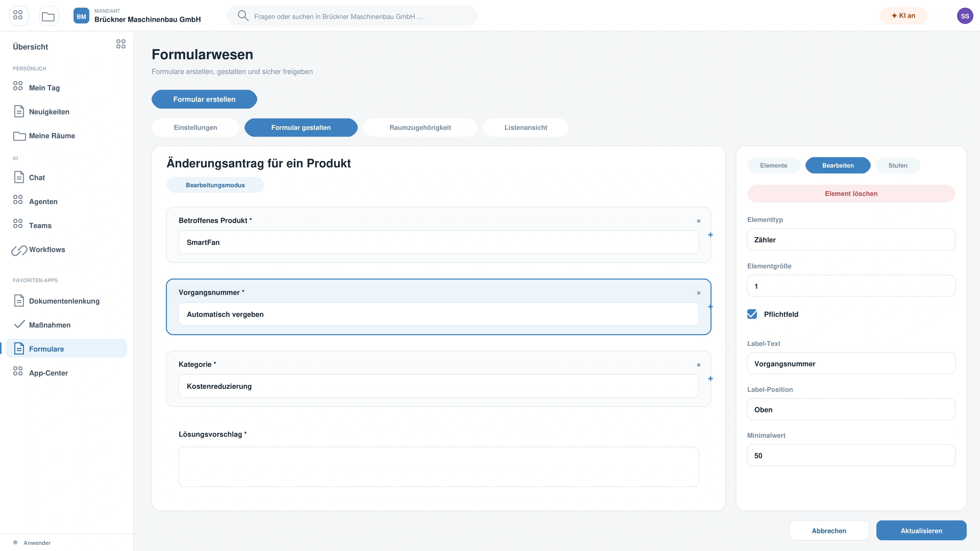980x551 pixels.
Task: Click the Aktualisieren button
Action: (x=921, y=531)
